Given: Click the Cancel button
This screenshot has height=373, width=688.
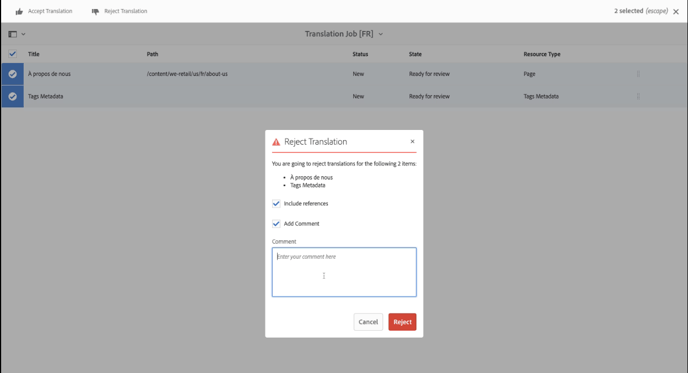Looking at the screenshot, I should tap(368, 322).
